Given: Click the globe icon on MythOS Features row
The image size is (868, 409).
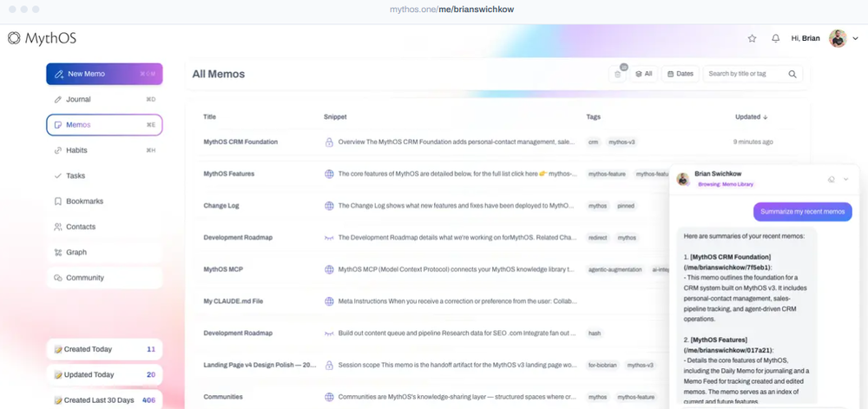Looking at the screenshot, I should click(x=329, y=174).
